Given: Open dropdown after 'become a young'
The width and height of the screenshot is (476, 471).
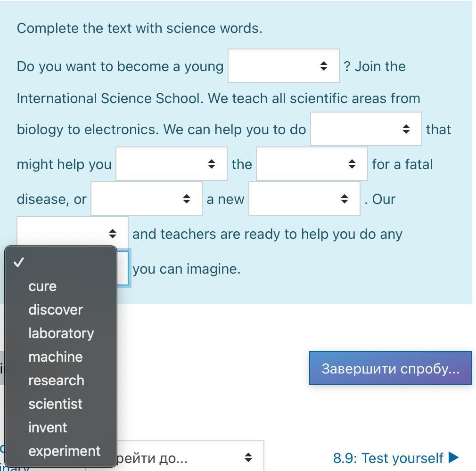Looking at the screenshot, I should 283,66.
